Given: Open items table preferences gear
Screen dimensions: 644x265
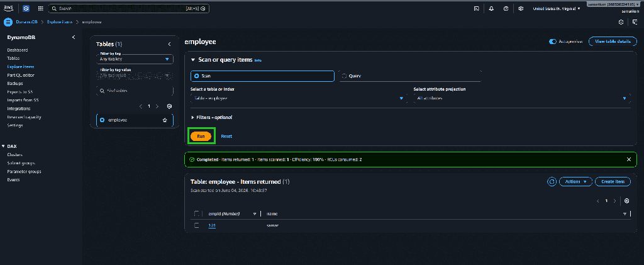Looking at the screenshot, I should 626,201.
